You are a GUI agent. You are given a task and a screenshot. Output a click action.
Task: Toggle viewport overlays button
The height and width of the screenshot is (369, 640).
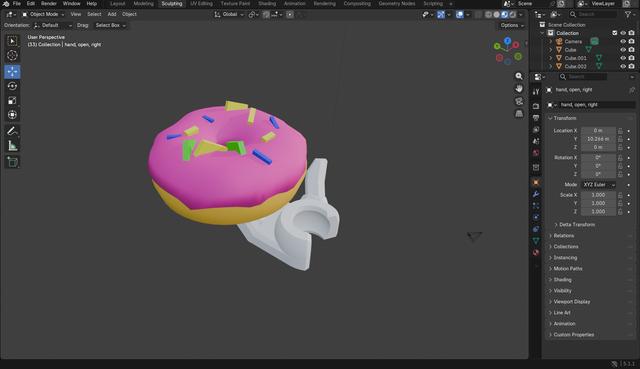(460, 15)
